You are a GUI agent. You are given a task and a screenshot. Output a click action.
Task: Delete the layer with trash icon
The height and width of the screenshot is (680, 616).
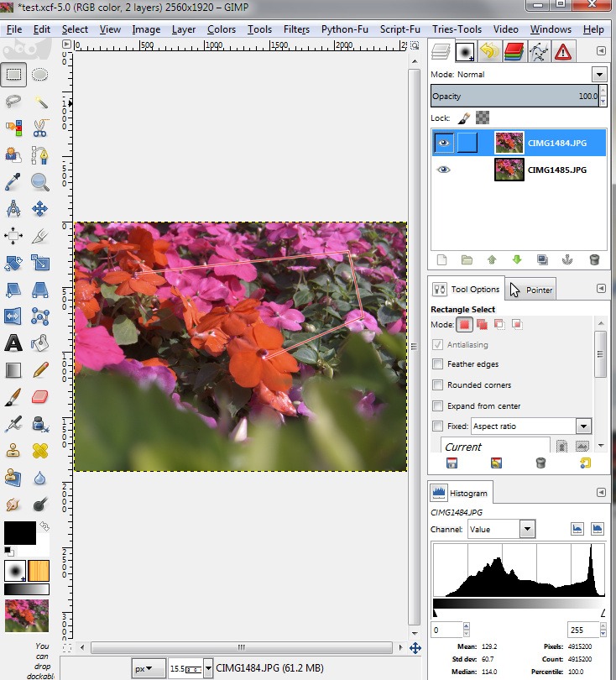click(x=594, y=259)
